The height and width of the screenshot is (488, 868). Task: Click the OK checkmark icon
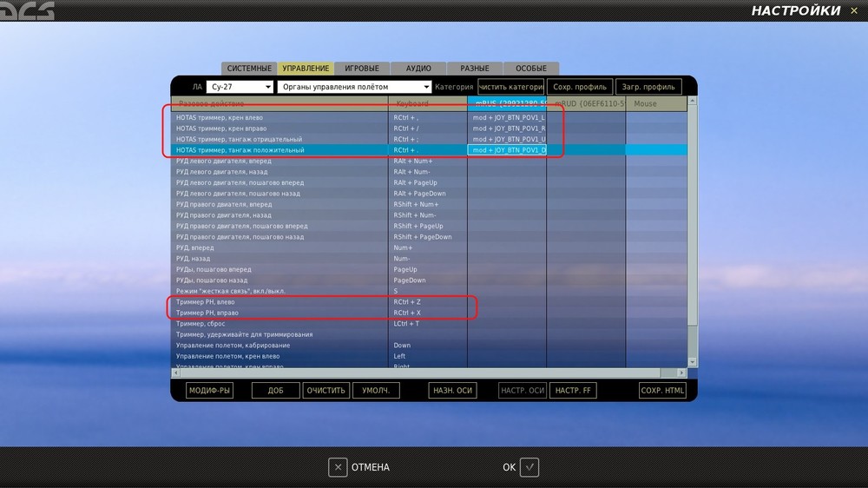tap(529, 467)
